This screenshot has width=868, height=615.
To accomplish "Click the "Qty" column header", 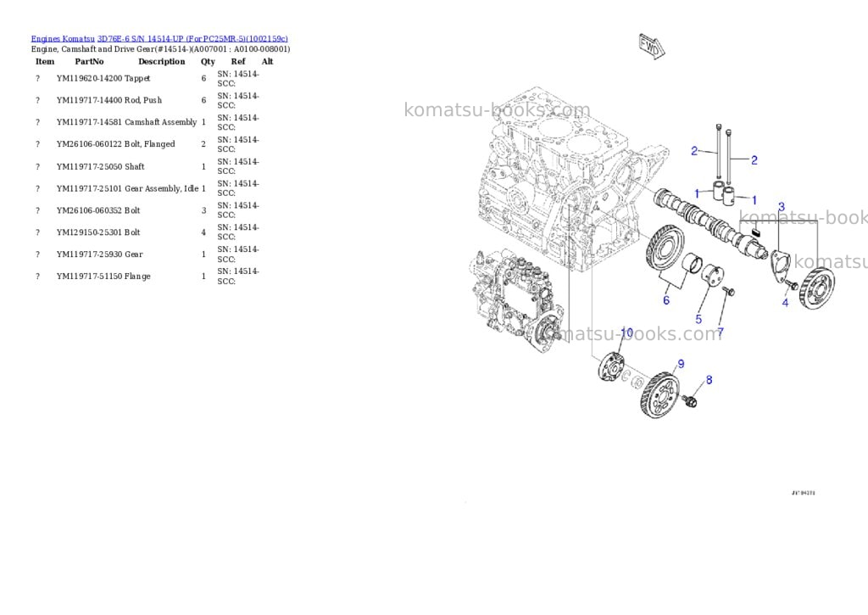I will tap(208, 61).
